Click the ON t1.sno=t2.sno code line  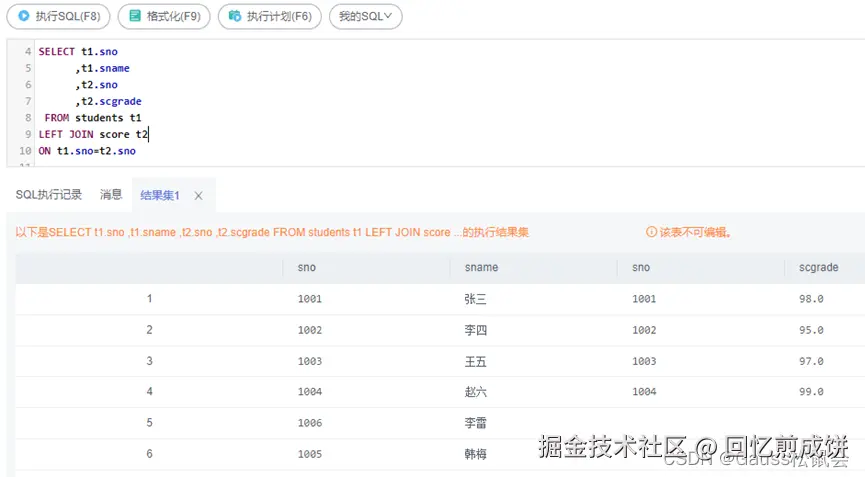87,151
